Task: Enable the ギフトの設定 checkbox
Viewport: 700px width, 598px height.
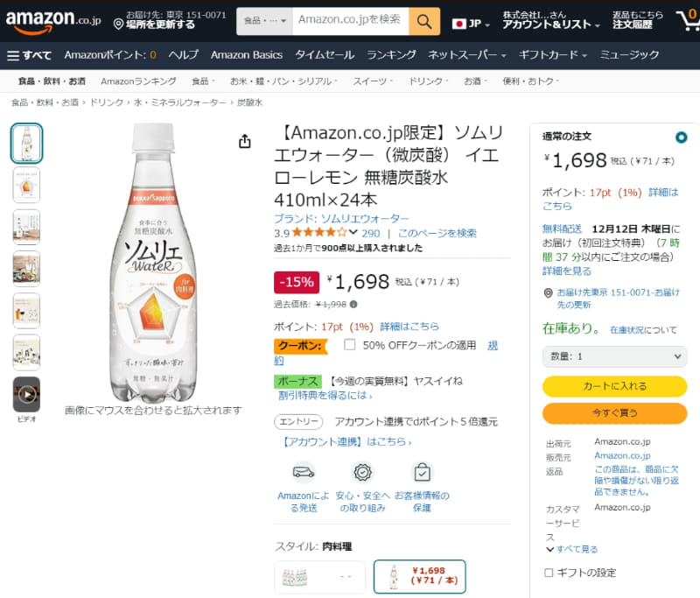Action: coord(549,573)
